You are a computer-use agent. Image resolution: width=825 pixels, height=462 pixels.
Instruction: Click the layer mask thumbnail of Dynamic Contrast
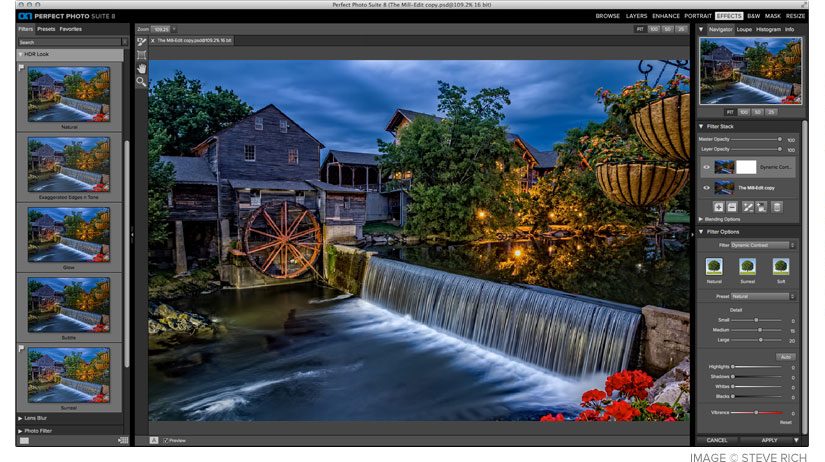pos(746,167)
